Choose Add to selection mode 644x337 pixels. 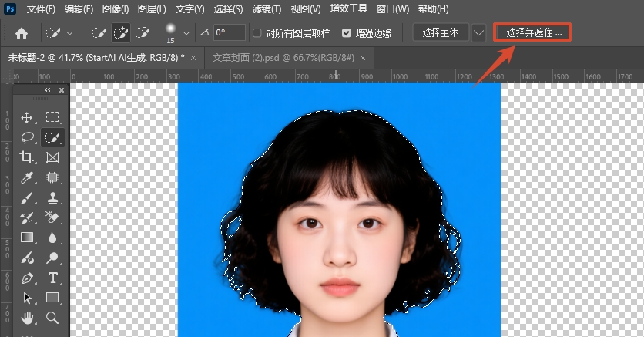(x=121, y=33)
